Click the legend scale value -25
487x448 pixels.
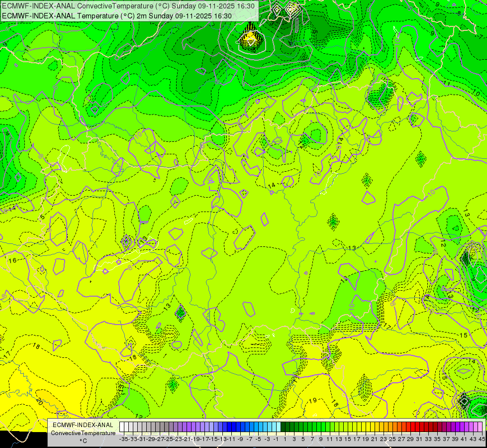tap(169, 439)
